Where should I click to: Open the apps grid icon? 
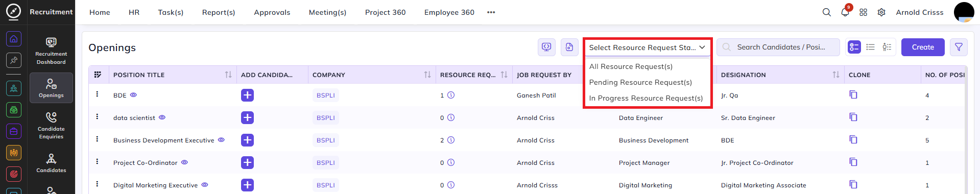coord(863,12)
